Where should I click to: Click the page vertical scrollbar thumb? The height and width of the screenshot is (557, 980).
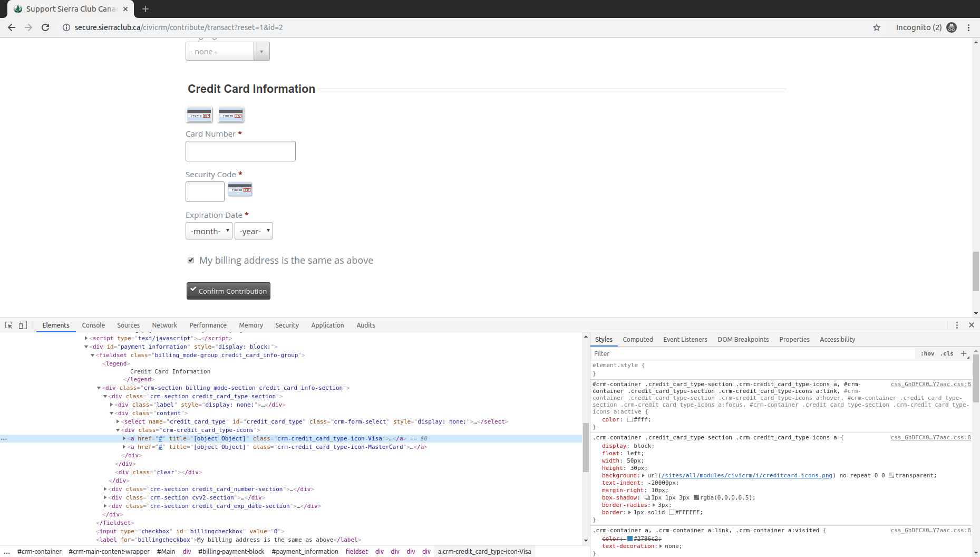(x=976, y=272)
